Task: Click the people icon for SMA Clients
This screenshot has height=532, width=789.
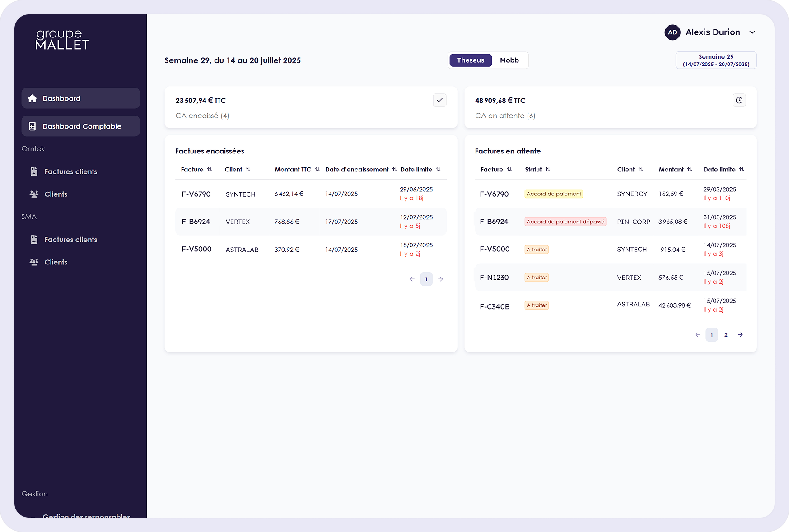Action: (34, 262)
